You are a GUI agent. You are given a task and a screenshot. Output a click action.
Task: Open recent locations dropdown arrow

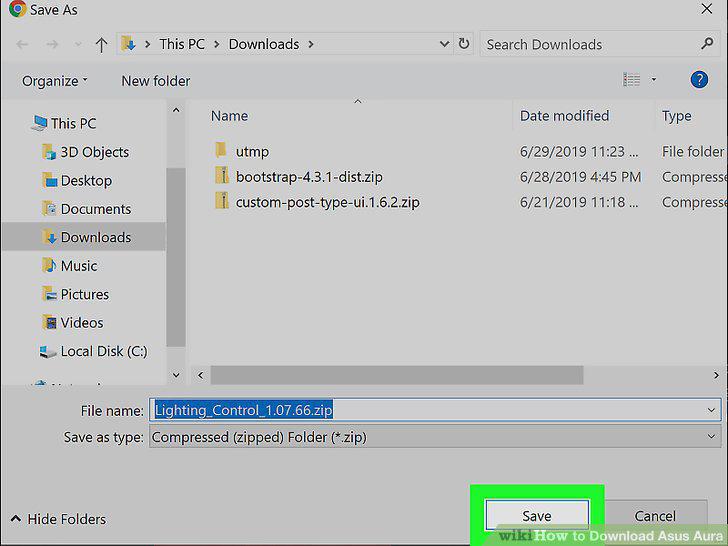(x=78, y=45)
